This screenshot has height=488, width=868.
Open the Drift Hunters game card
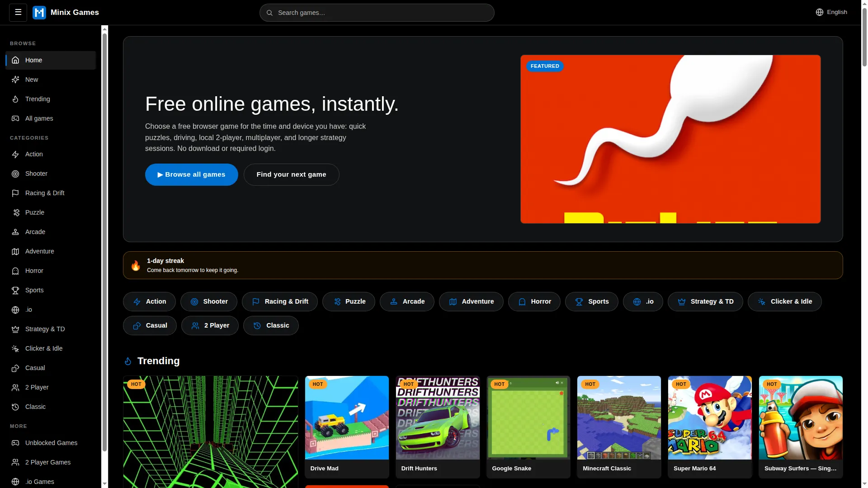(438, 427)
